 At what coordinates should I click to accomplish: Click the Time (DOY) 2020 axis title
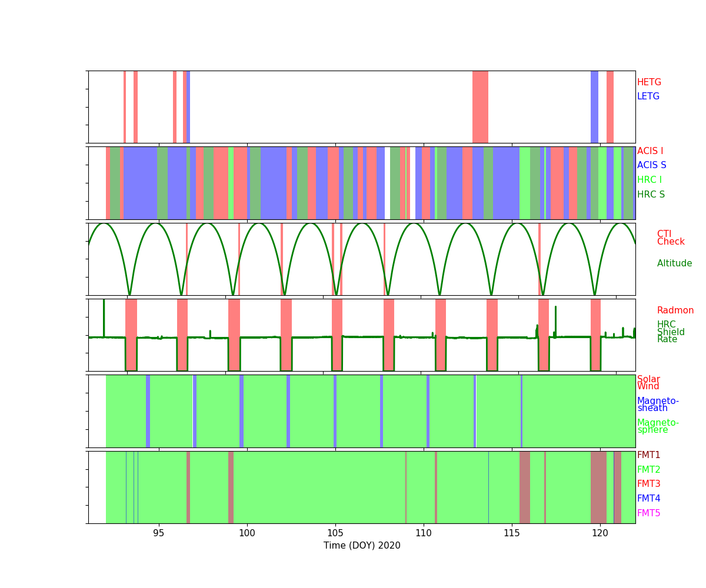[x=362, y=546]
